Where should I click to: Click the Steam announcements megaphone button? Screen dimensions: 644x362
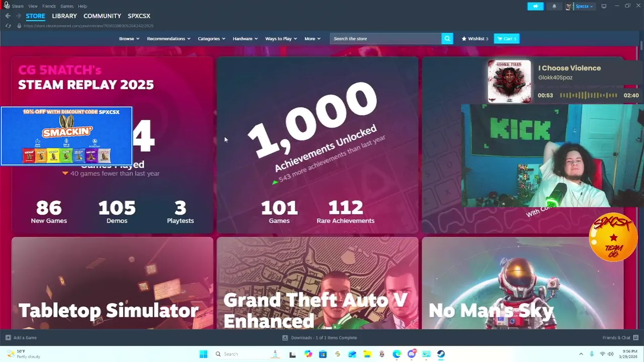tap(535, 6)
